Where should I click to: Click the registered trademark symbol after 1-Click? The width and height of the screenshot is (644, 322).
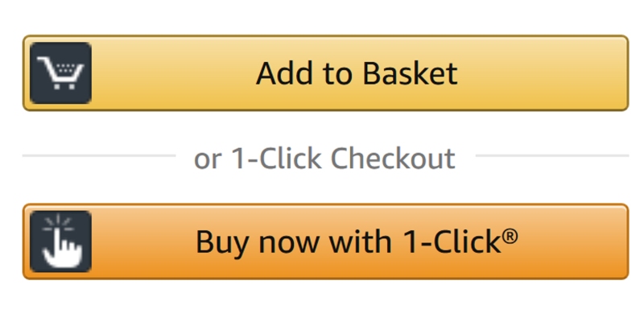509,235
